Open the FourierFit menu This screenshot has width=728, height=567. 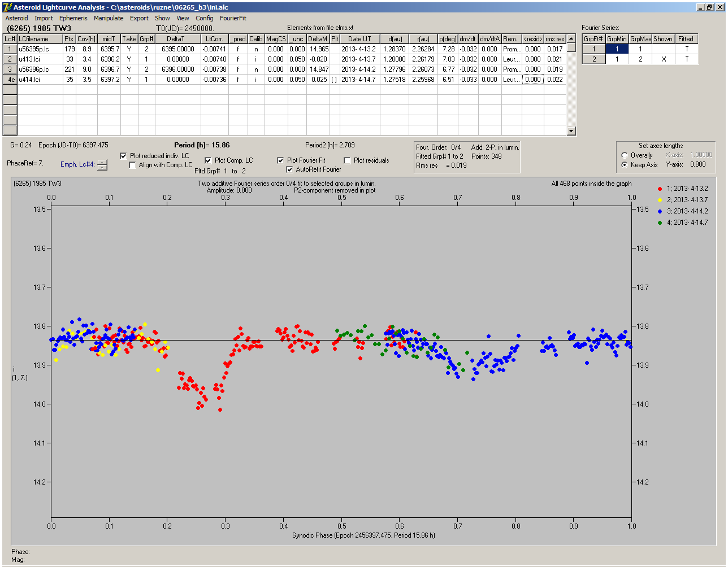pos(233,18)
